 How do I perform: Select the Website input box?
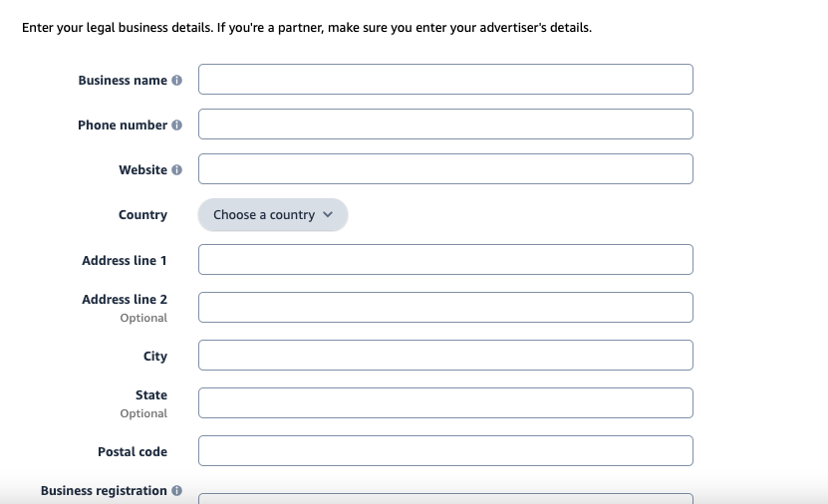point(445,169)
